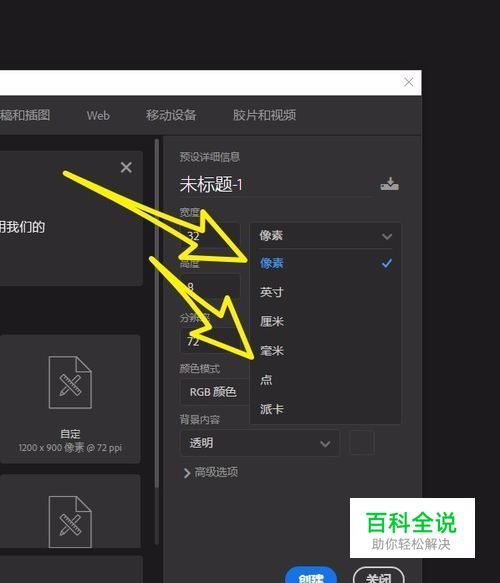The width and height of the screenshot is (500, 583).
Task: Click the 创建 button
Action: 311,575
